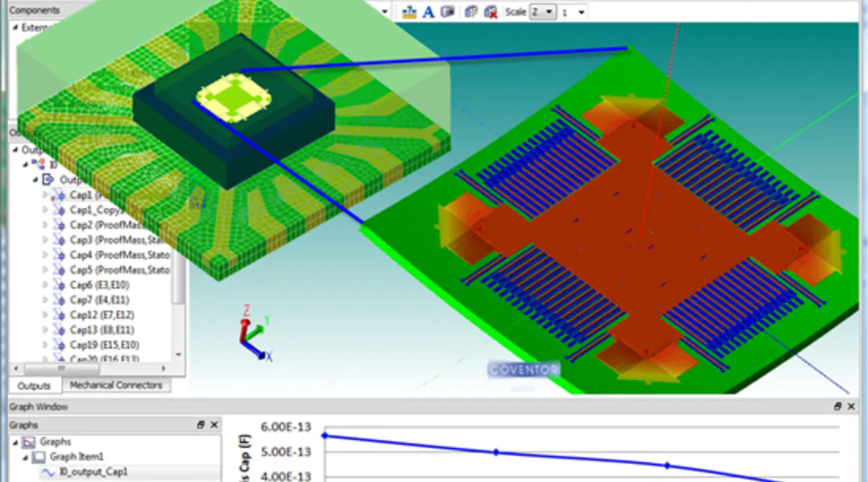Image resolution: width=868 pixels, height=482 pixels.
Task: Click the blue letter A annotation icon
Action: point(428,12)
